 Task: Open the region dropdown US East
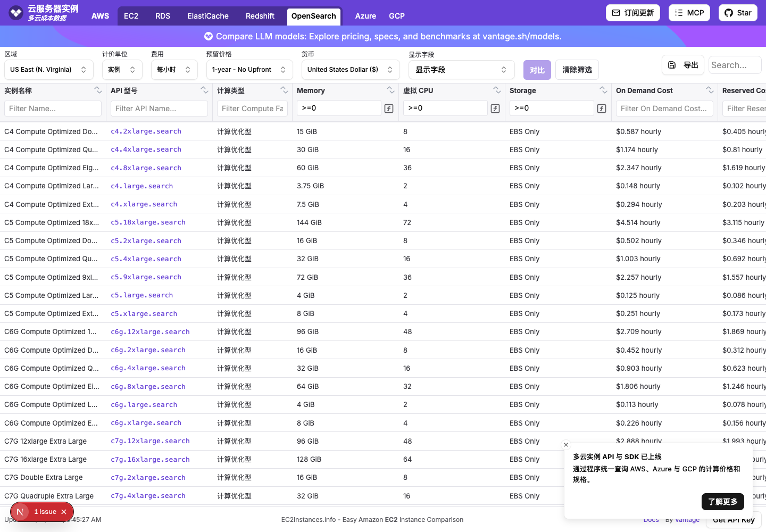(x=49, y=70)
